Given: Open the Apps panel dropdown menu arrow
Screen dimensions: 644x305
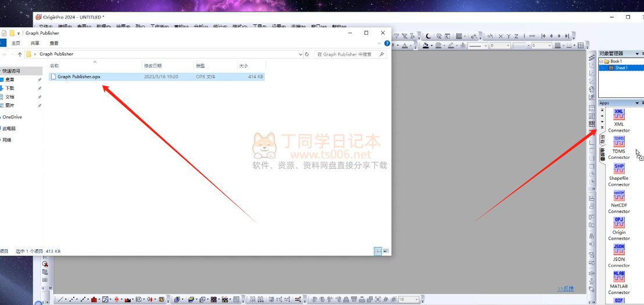Looking at the screenshot, I should (x=638, y=103).
